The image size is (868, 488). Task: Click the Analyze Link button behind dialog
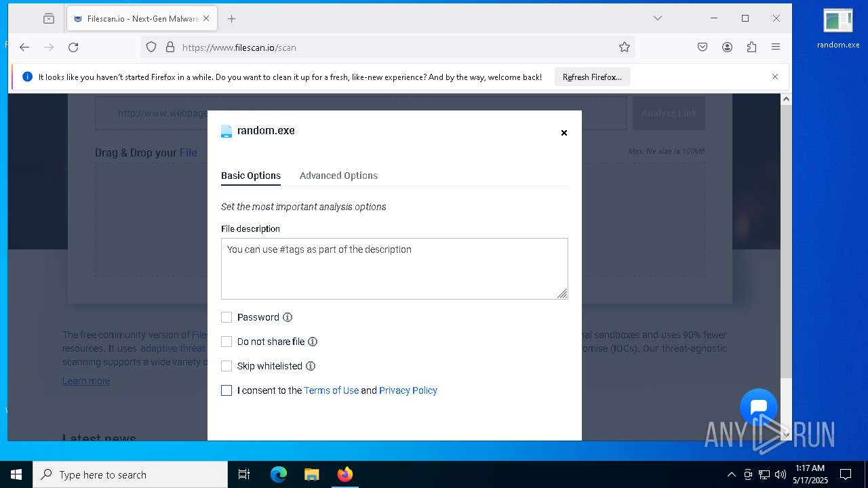point(669,113)
